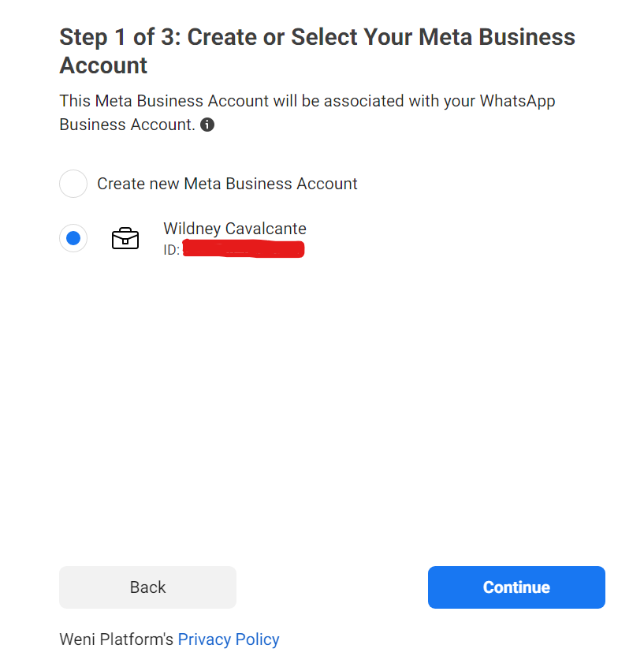Viewport: 644px width, 656px height.
Task: Select the Wildney Cavalcante account name text
Action: pos(234,229)
